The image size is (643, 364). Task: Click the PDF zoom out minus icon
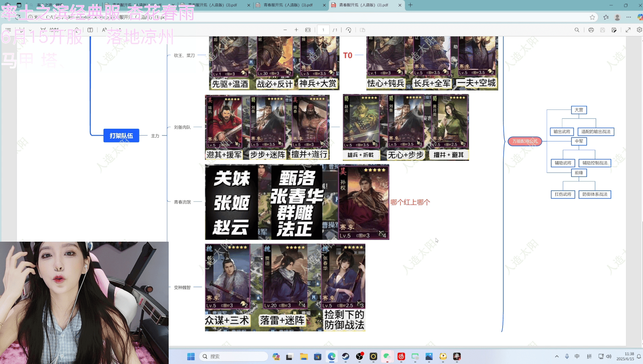(x=285, y=30)
